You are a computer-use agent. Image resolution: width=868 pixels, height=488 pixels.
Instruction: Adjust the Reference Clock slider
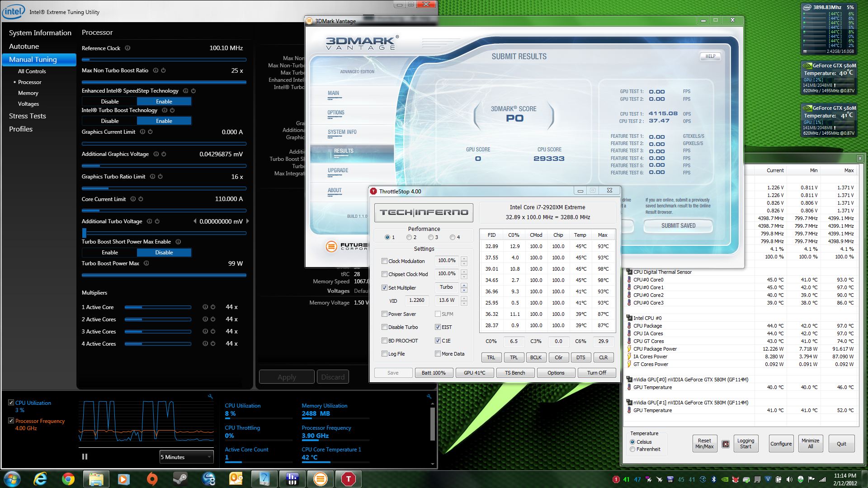[164, 60]
